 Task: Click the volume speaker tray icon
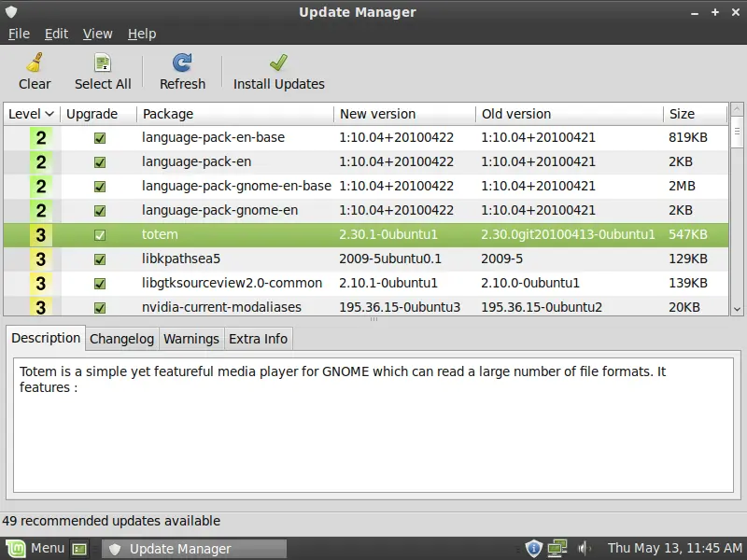point(584,548)
